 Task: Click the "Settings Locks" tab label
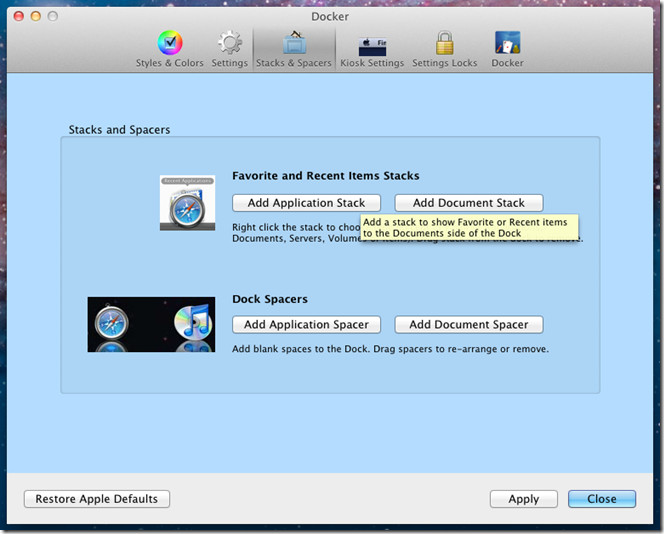coord(445,63)
